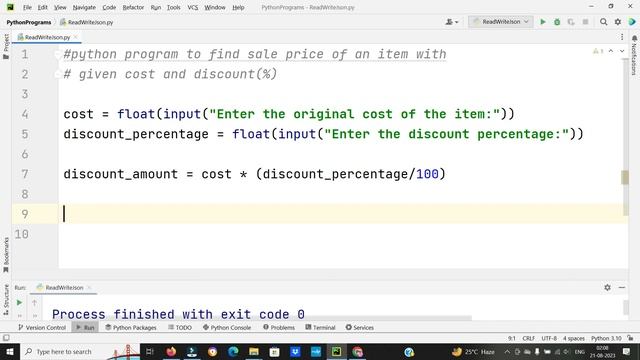
Task: Open the Run menu
Action: 156,7
